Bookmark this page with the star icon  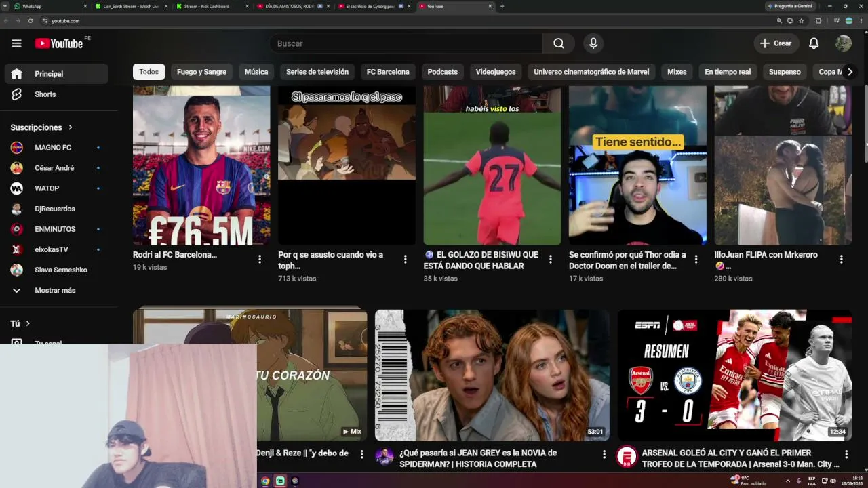coord(802,21)
